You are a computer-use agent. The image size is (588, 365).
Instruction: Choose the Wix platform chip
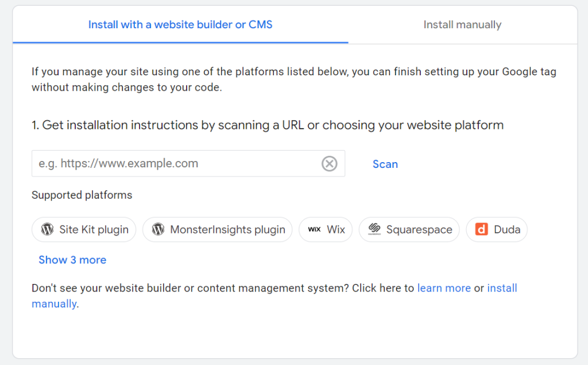(x=326, y=229)
